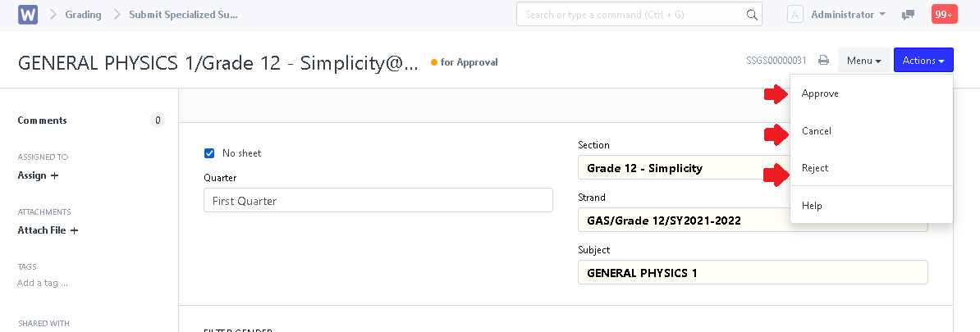Select Approve from the Actions menu

820,93
